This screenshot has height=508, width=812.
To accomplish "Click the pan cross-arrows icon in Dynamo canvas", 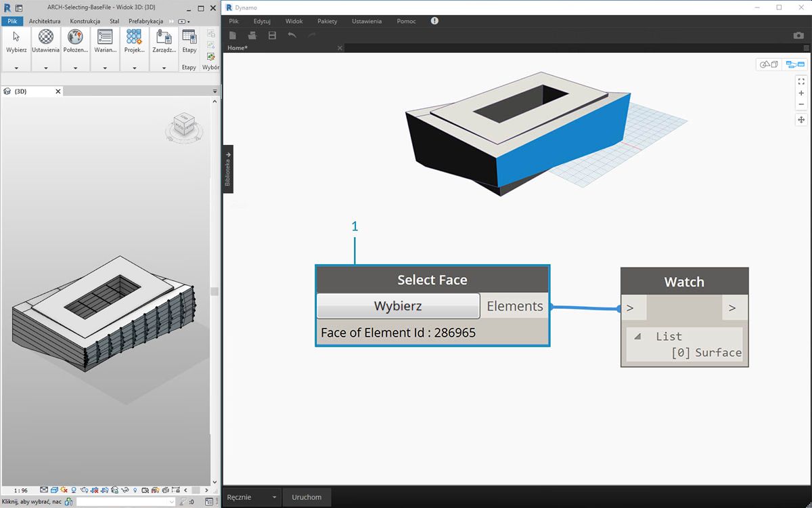I will tap(801, 120).
